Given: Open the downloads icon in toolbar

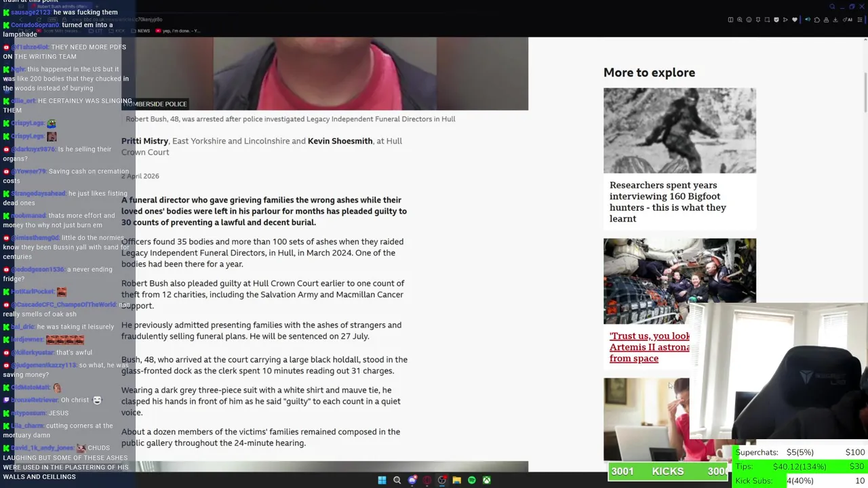Looking at the screenshot, I should [x=835, y=20].
